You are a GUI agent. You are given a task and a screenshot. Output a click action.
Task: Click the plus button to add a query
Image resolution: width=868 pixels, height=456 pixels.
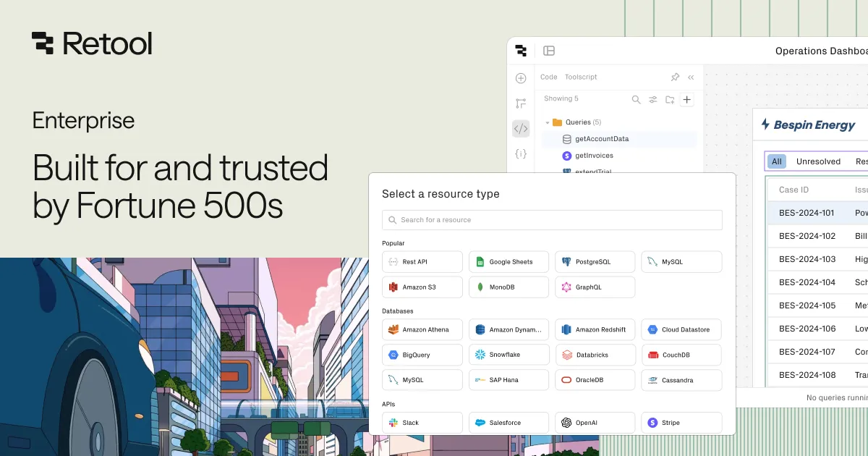point(687,100)
